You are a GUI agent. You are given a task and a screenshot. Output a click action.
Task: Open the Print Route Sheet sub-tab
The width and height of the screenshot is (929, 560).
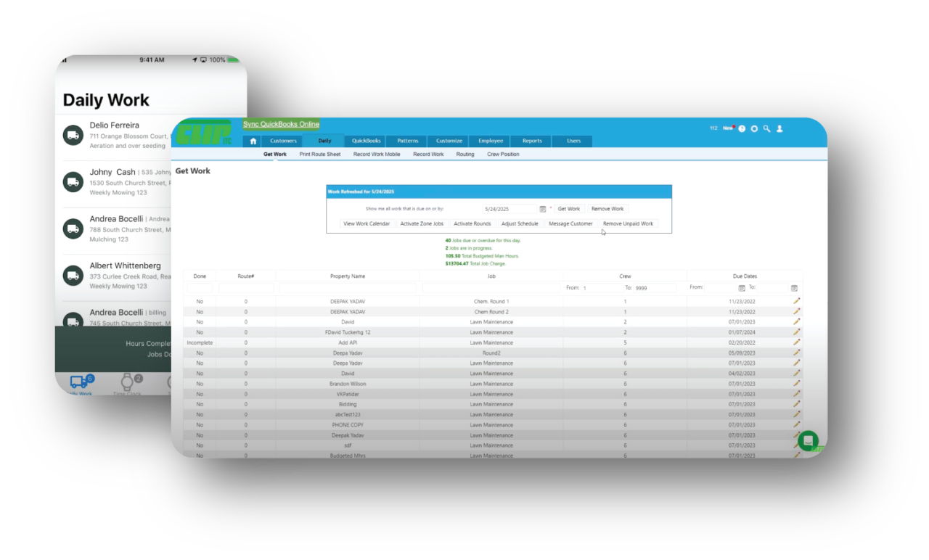319,154
